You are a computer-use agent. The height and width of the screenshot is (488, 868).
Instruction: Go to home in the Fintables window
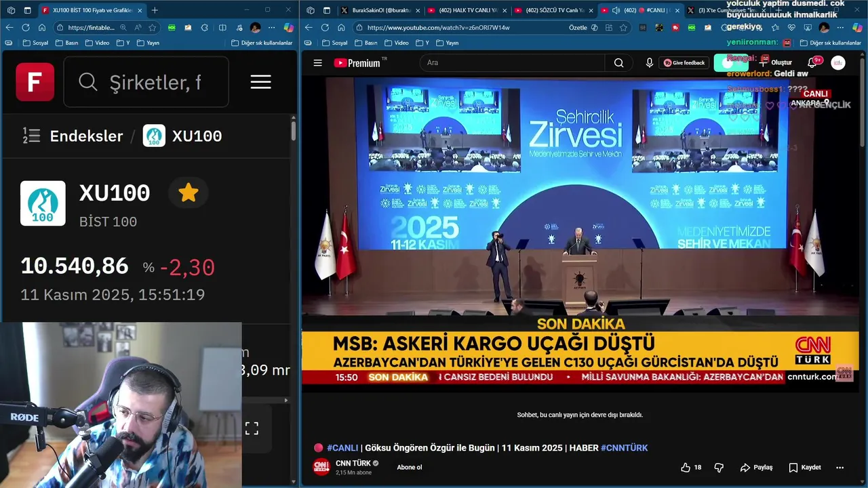pyautogui.click(x=42, y=27)
